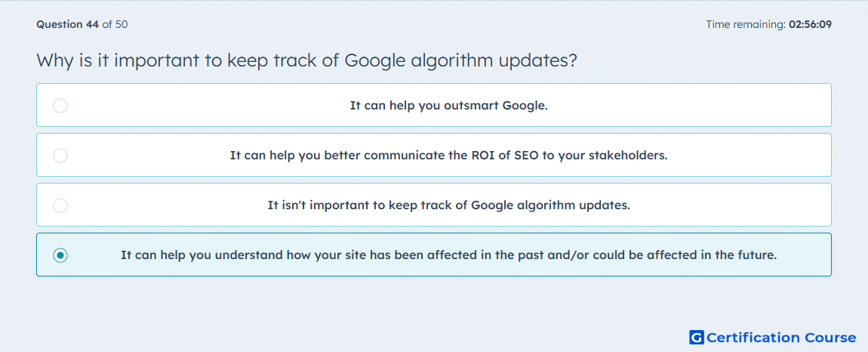Viewport: 868px width, 352px height.
Task: Click answer text "It isn't important to keep track"
Action: [448, 205]
